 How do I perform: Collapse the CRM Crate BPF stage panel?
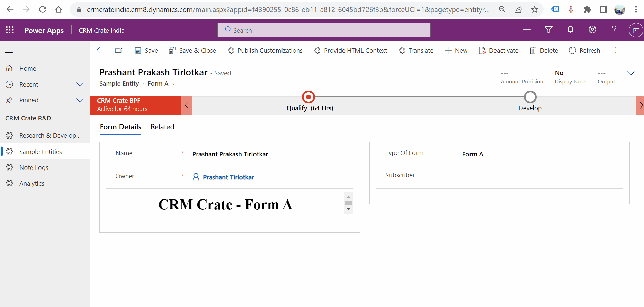tap(187, 105)
